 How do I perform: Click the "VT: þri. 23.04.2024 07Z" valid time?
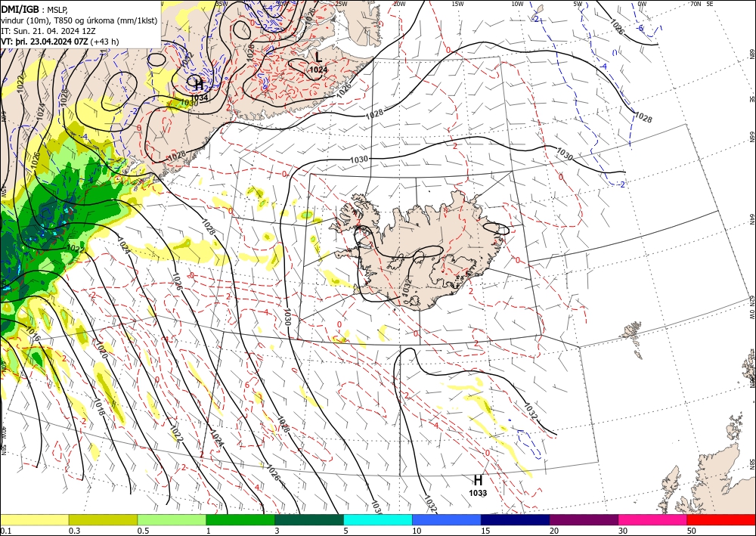pyautogui.click(x=45, y=42)
